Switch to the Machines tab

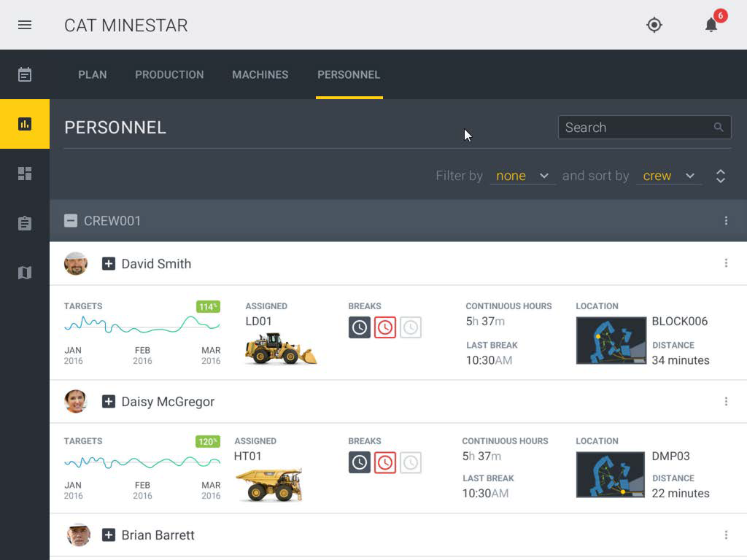tap(260, 74)
